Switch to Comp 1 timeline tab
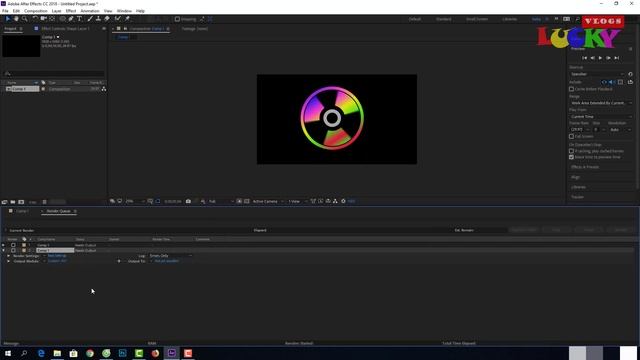The image size is (640, 360). tap(22, 211)
